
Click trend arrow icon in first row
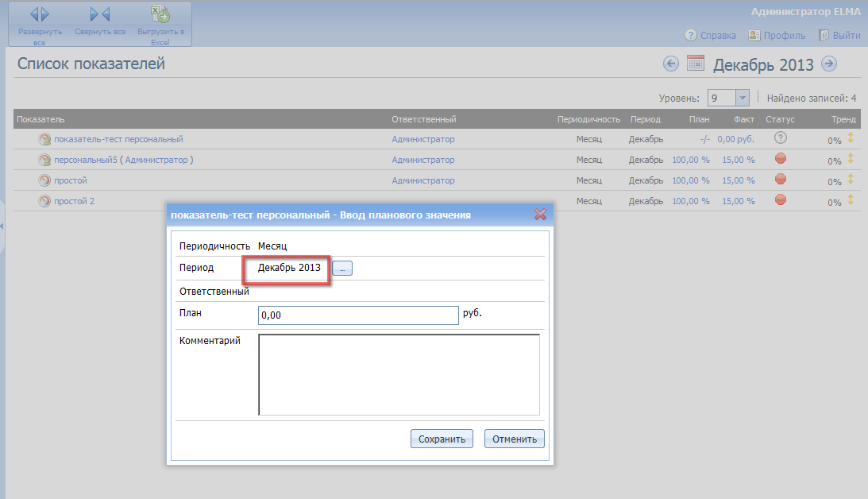(x=851, y=138)
